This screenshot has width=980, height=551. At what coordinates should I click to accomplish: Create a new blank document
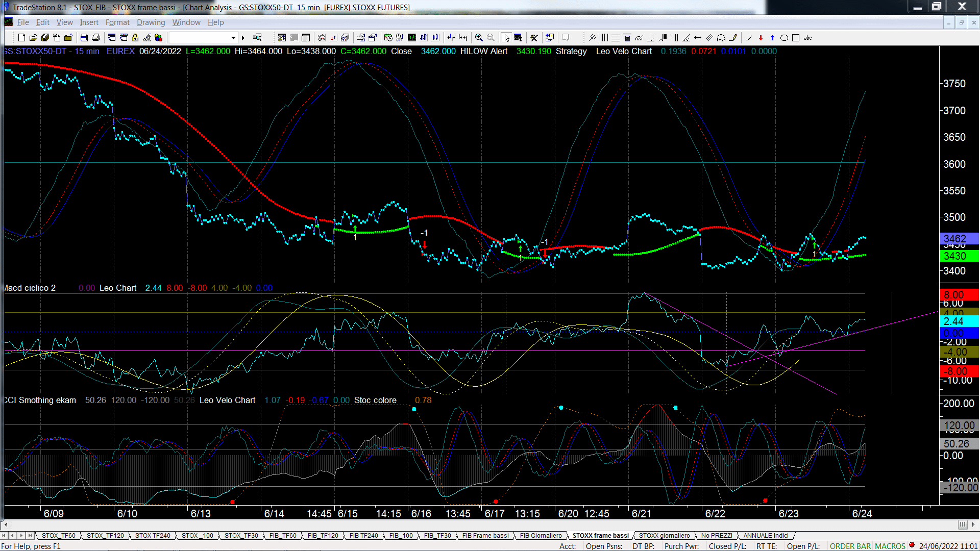(x=21, y=38)
